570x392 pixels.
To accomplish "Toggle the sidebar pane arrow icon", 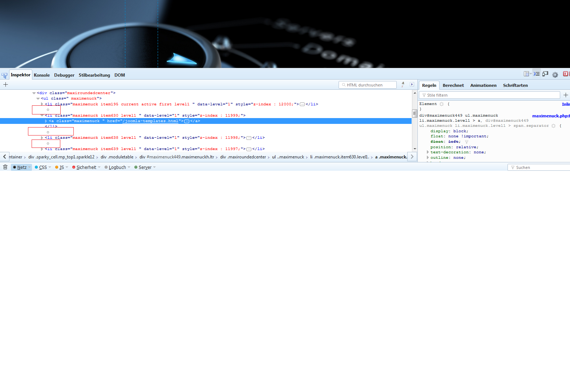I will 412,84.
